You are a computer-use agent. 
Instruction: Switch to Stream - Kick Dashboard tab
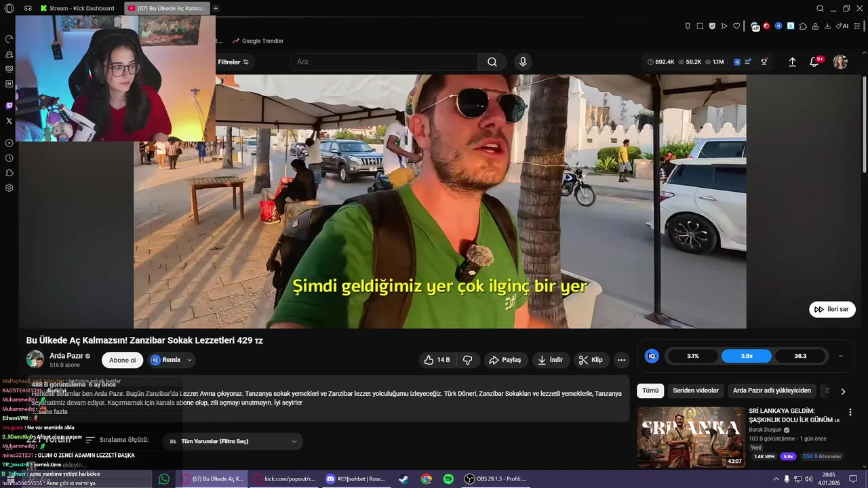77,8
